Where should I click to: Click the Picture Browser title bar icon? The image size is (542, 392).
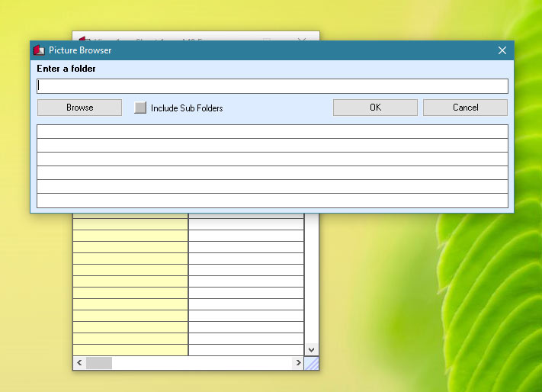point(39,50)
